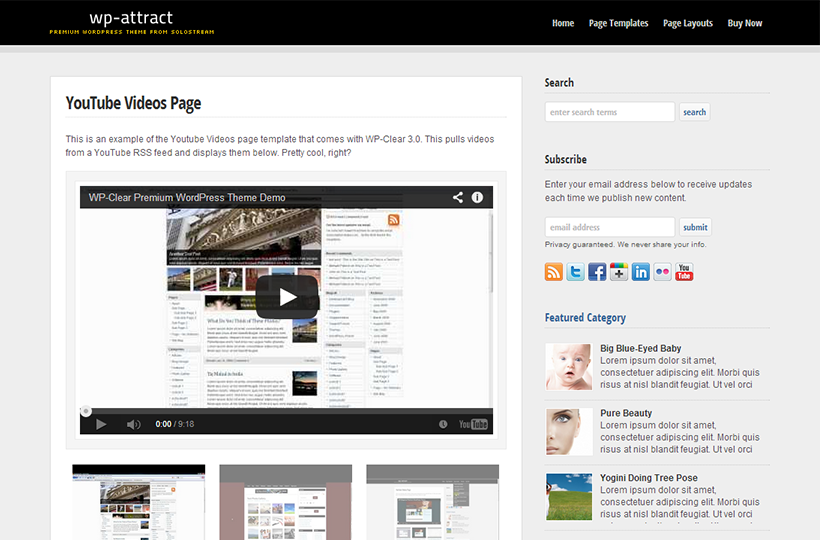The width and height of the screenshot is (820, 540).
Task: Select the second video thumbnail with the pink sides
Action: pos(286,502)
